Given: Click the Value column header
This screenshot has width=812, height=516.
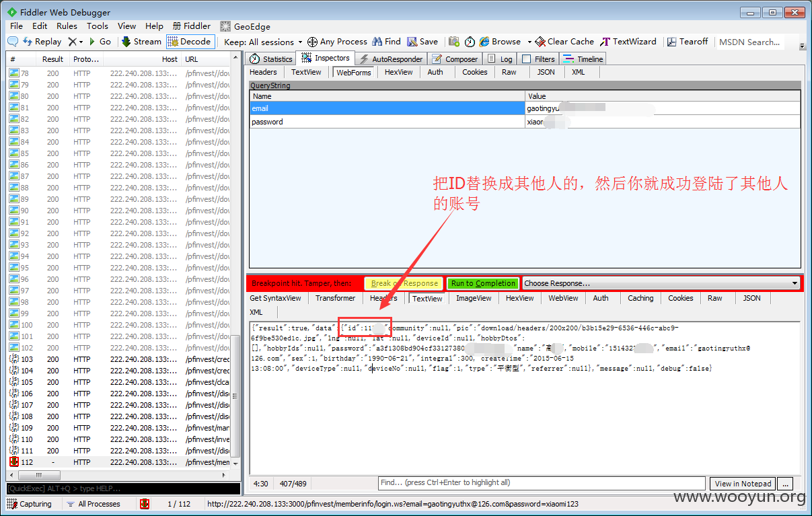Looking at the screenshot, I should coord(663,96).
